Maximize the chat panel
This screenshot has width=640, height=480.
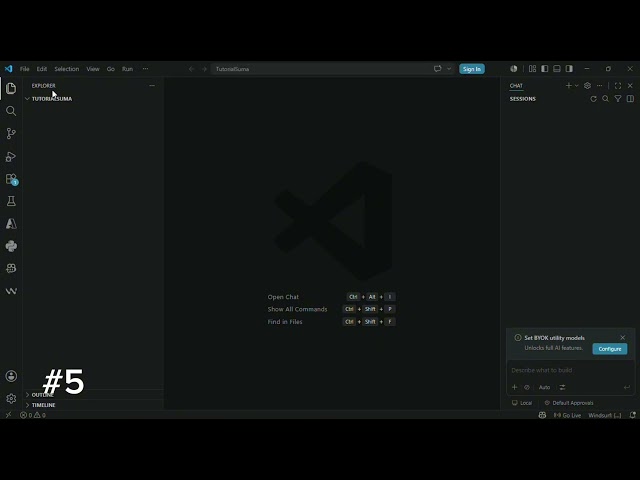tap(618, 86)
